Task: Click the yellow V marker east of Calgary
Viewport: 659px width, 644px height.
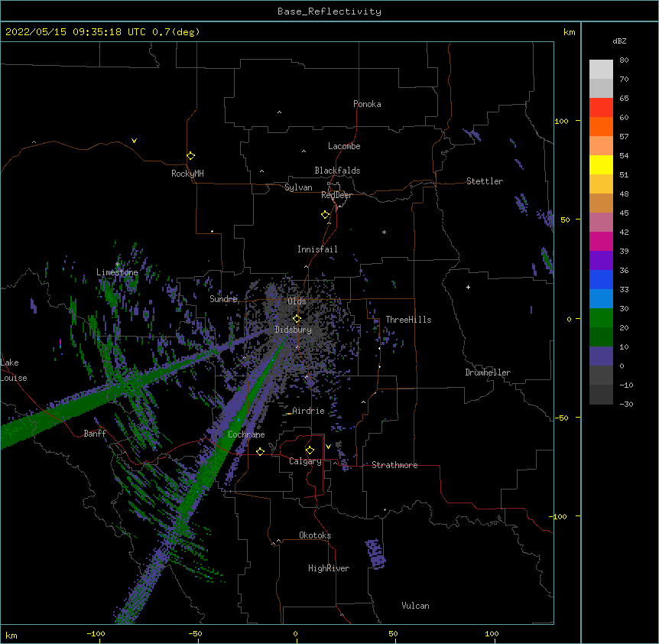Action: [328, 447]
